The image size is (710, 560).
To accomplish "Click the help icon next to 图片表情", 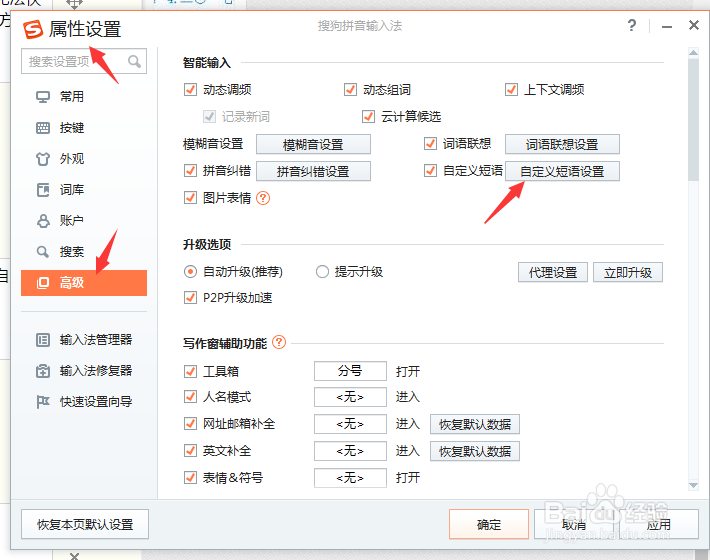I will click(263, 198).
